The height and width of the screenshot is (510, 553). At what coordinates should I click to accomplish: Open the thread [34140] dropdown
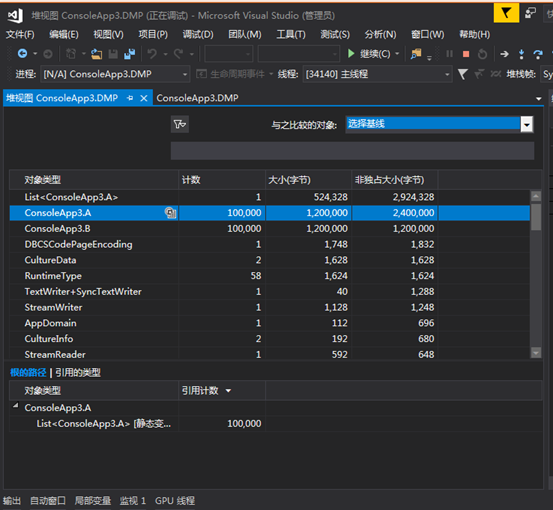pos(447,74)
